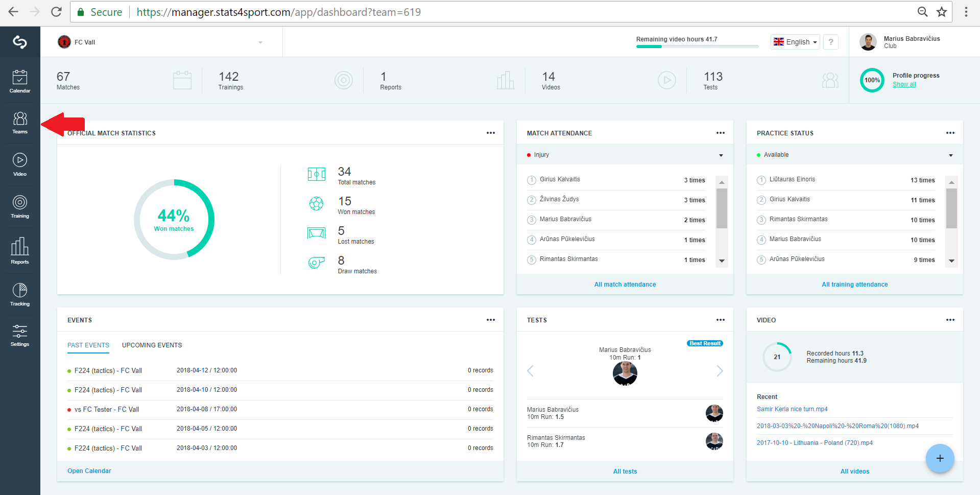Click the blue plus floating button
The height and width of the screenshot is (495, 980).
[x=940, y=458]
